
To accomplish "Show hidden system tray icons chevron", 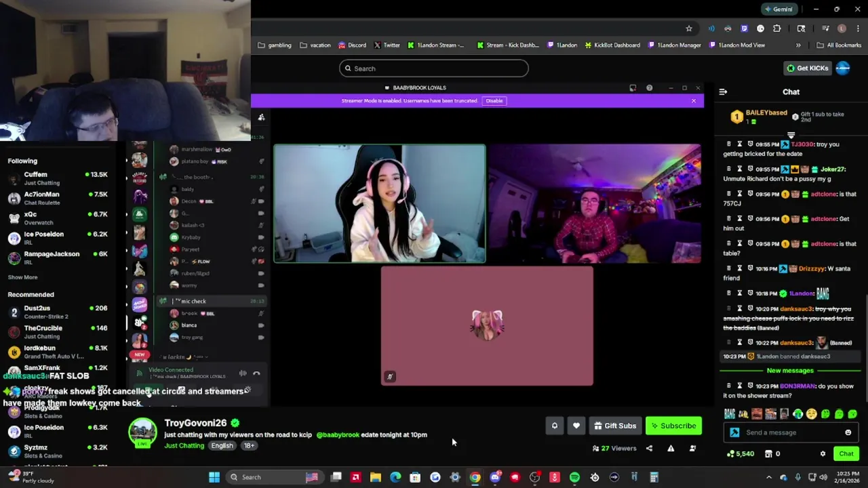I will pyautogui.click(x=768, y=477).
